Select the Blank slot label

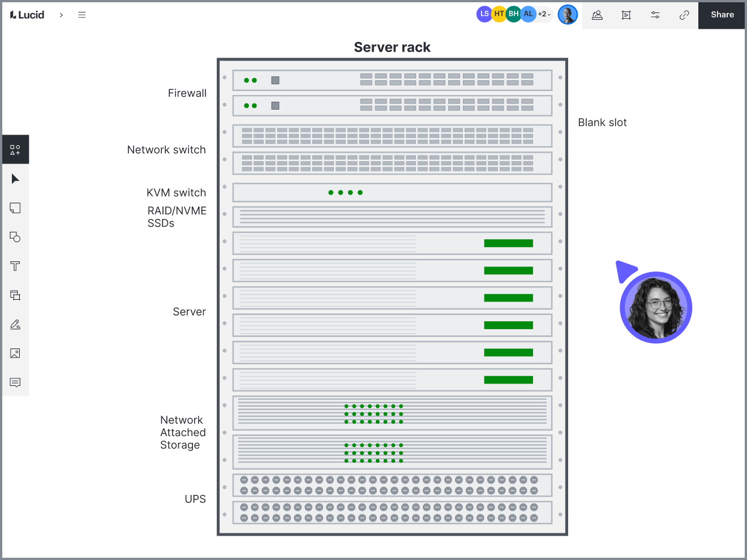tap(602, 123)
